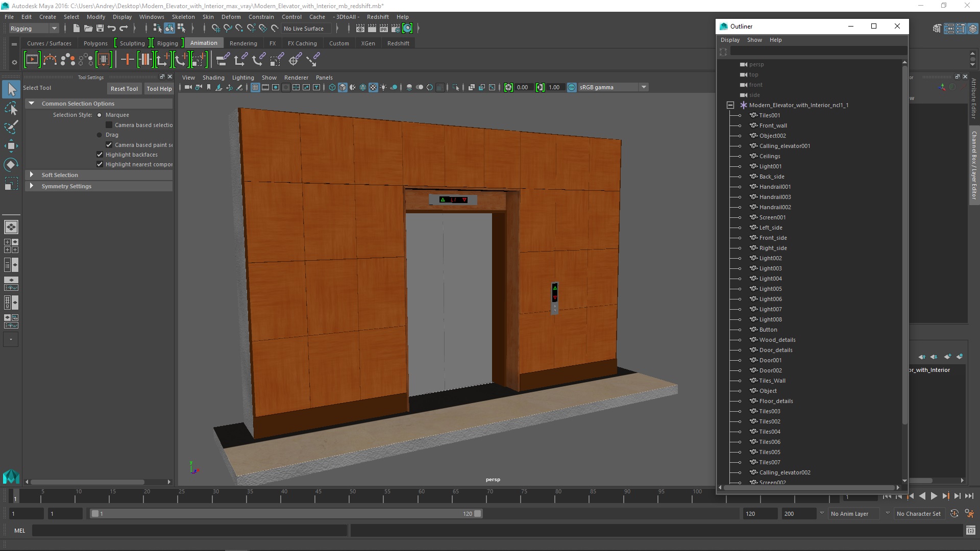The image size is (980, 551).
Task: Select the Marquee selection style
Action: 100,115
